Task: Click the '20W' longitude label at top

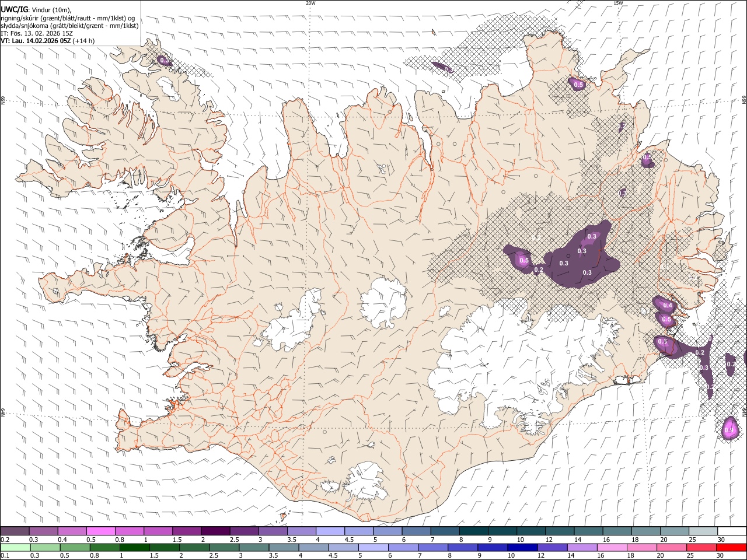Action: click(x=310, y=3)
